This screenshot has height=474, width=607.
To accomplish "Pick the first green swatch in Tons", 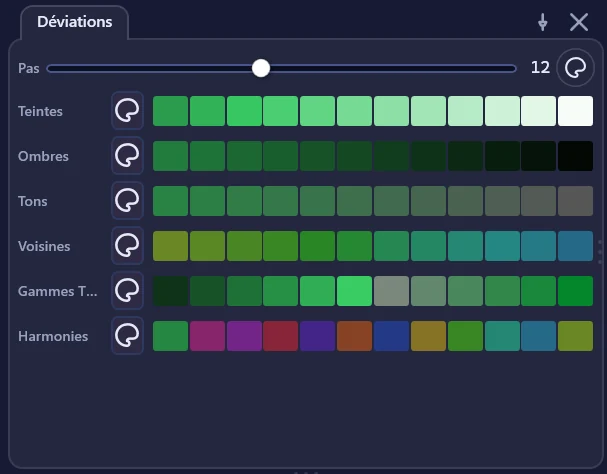I will coord(170,201).
